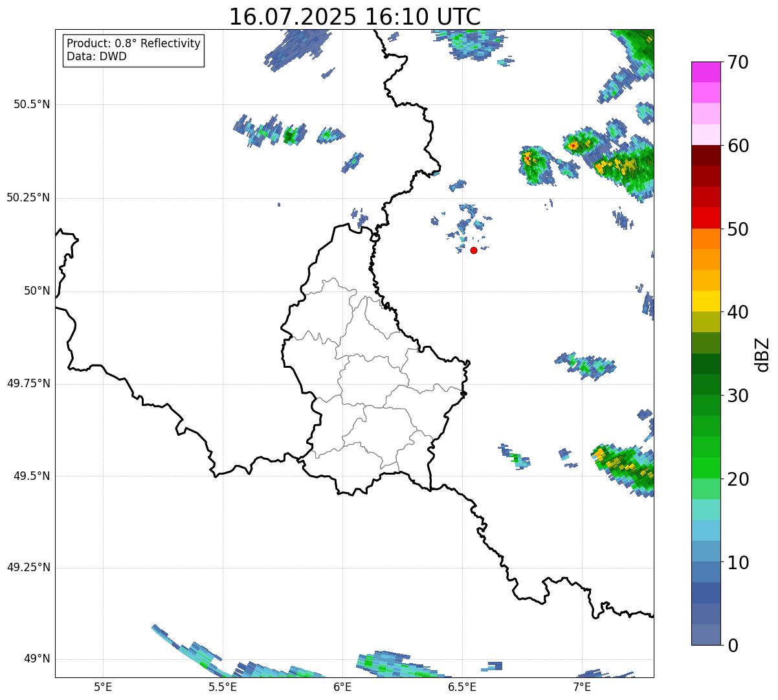The height and width of the screenshot is (700, 778).
Task: Click the 50°N latitude label
Action: pos(37,291)
